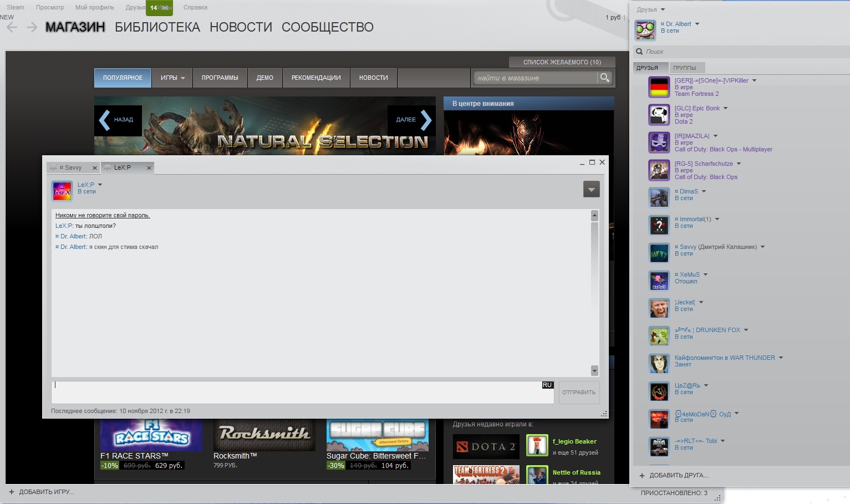Close the LeX:P chat tab
The width and height of the screenshot is (850, 504).
pyautogui.click(x=149, y=168)
